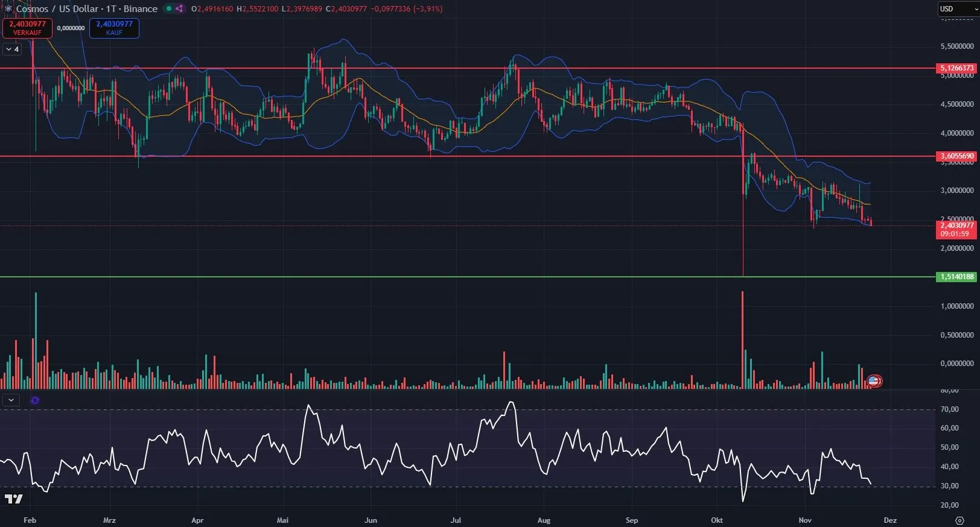
Task: Open the US flag economic event marker
Action: coord(874,380)
